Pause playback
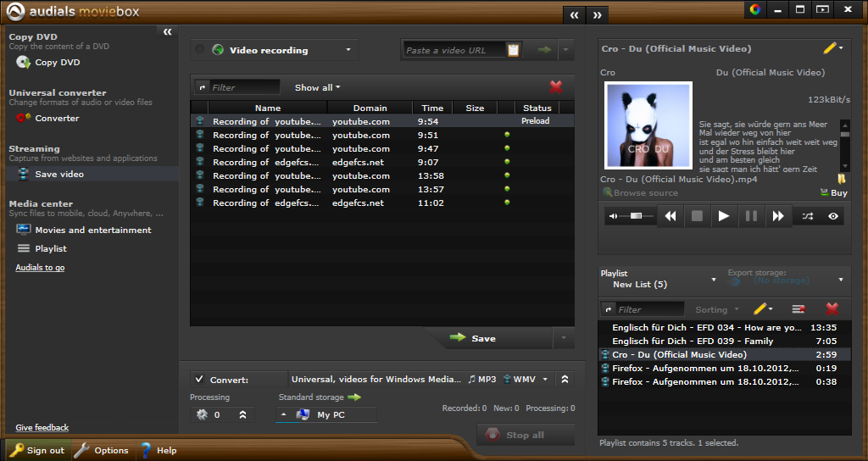 pos(751,216)
